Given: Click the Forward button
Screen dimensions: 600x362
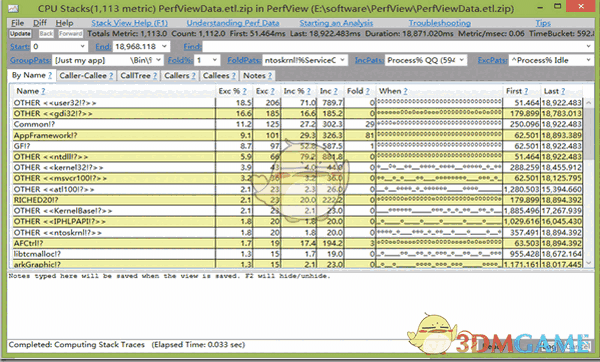Looking at the screenshot, I should 70,34.
